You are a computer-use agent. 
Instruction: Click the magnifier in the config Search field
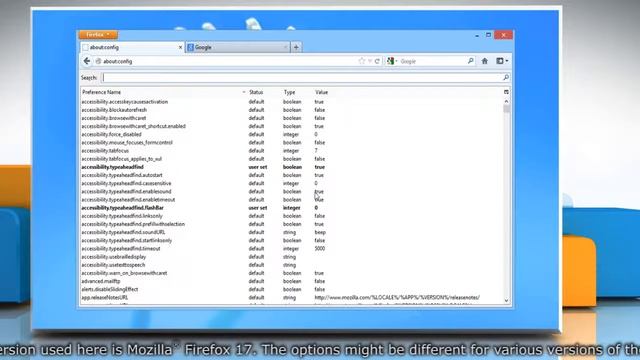pyautogui.click(x=506, y=78)
